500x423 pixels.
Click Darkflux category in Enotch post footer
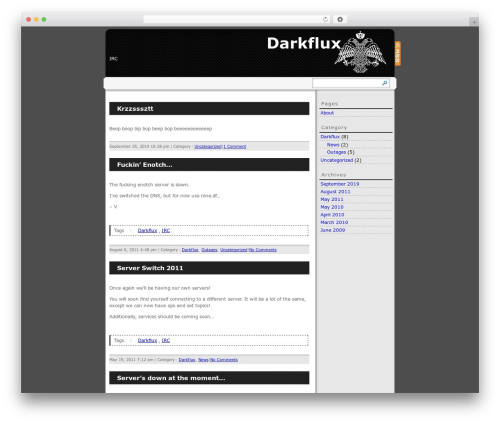(190, 250)
